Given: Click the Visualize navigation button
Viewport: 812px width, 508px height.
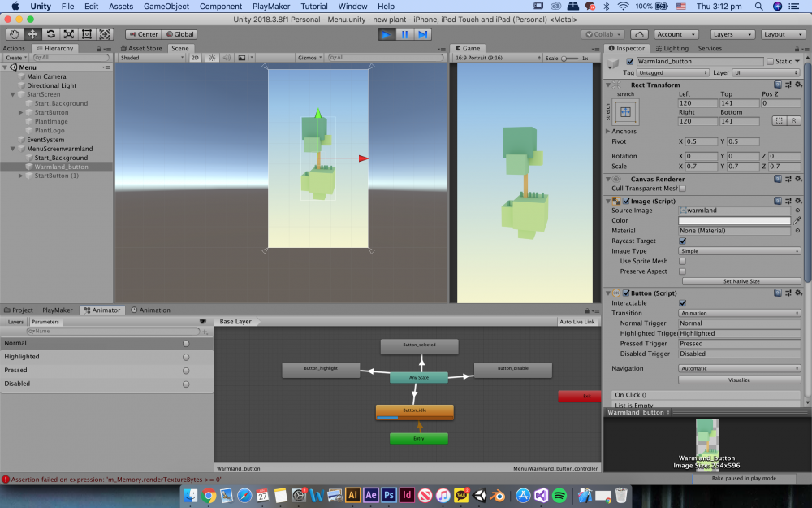Looking at the screenshot, I should 739,380.
